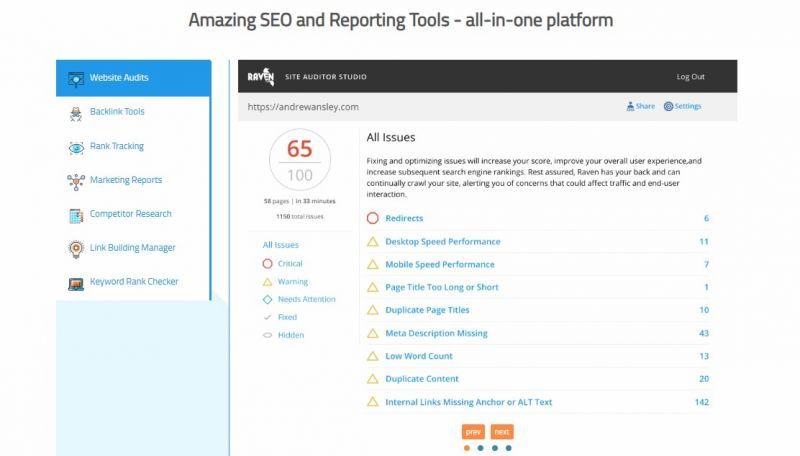
Task: Click the Link Building Manager icon
Action: point(75,249)
